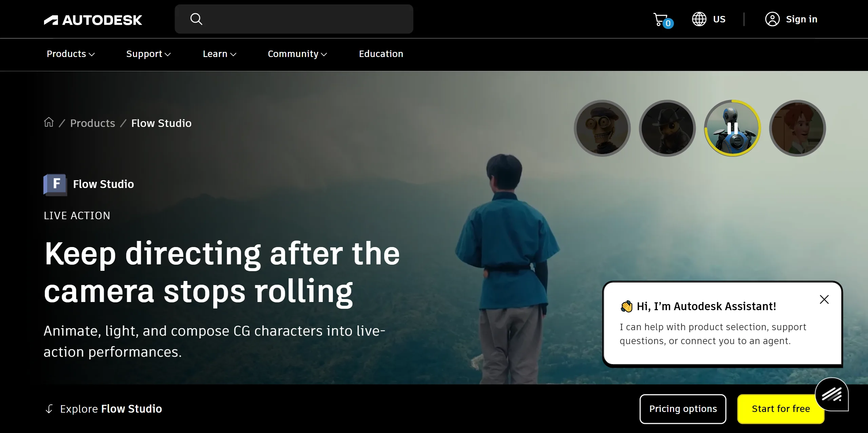Expand the Support menu

[148, 54]
